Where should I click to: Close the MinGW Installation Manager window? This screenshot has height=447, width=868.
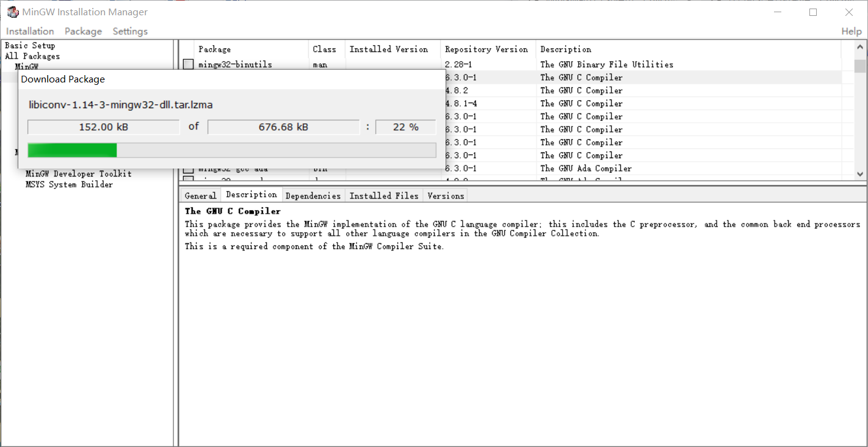tap(849, 12)
